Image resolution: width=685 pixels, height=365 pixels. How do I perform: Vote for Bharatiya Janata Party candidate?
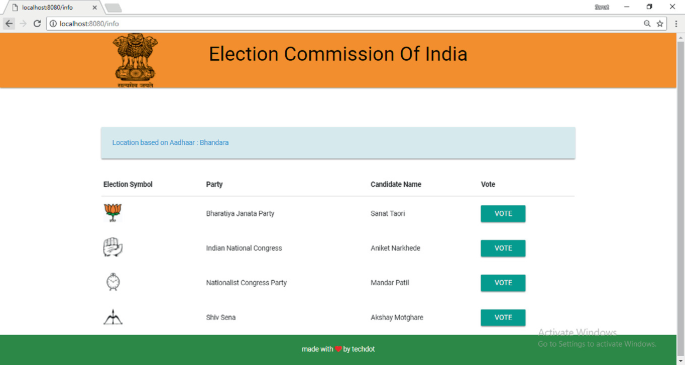click(x=503, y=213)
